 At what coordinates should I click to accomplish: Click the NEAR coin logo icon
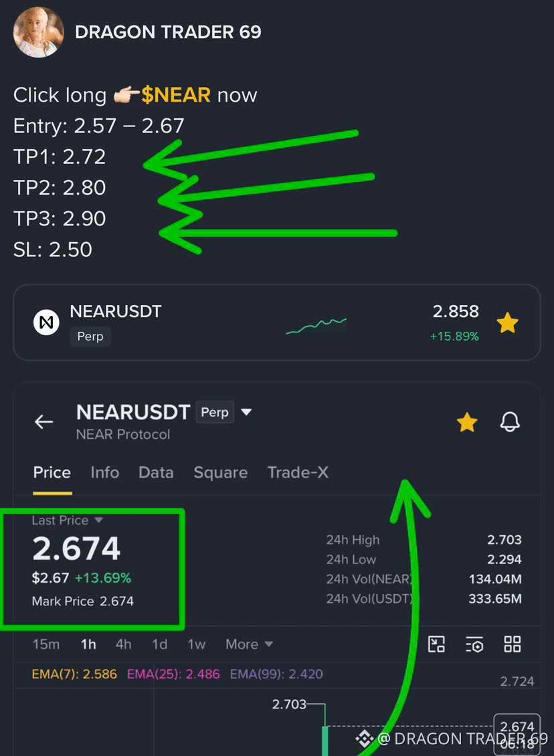point(46,322)
